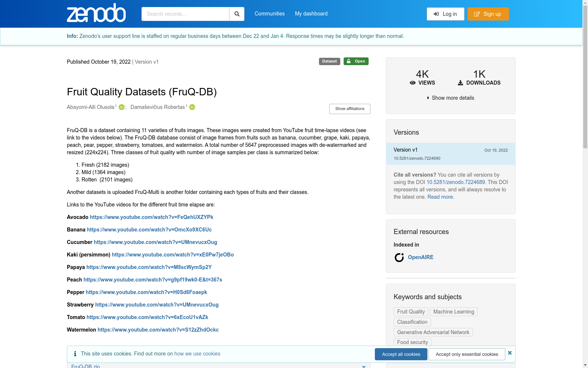Screen dimensions: 588x368
Task: Click the OpenAIRE logo icon
Action: pos(399,257)
